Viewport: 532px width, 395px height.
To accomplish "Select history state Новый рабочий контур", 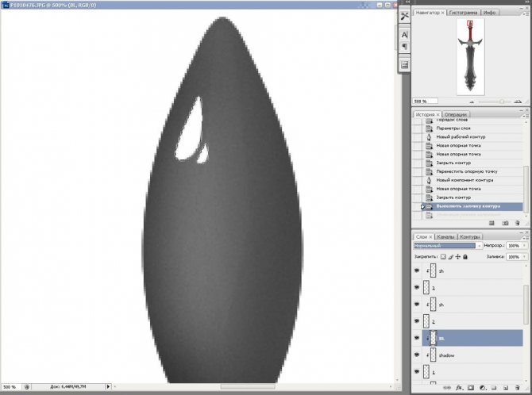I will (473, 136).
